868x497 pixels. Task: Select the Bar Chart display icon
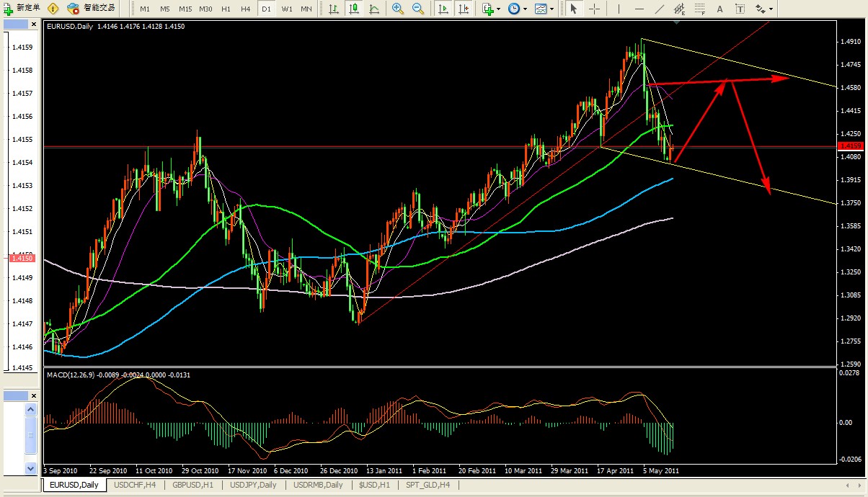click(x=334, y=9)
